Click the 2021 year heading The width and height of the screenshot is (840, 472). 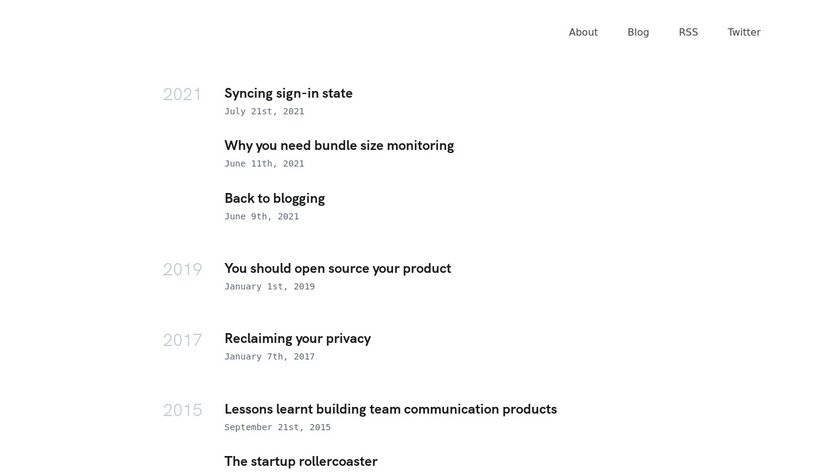[182, 95]
